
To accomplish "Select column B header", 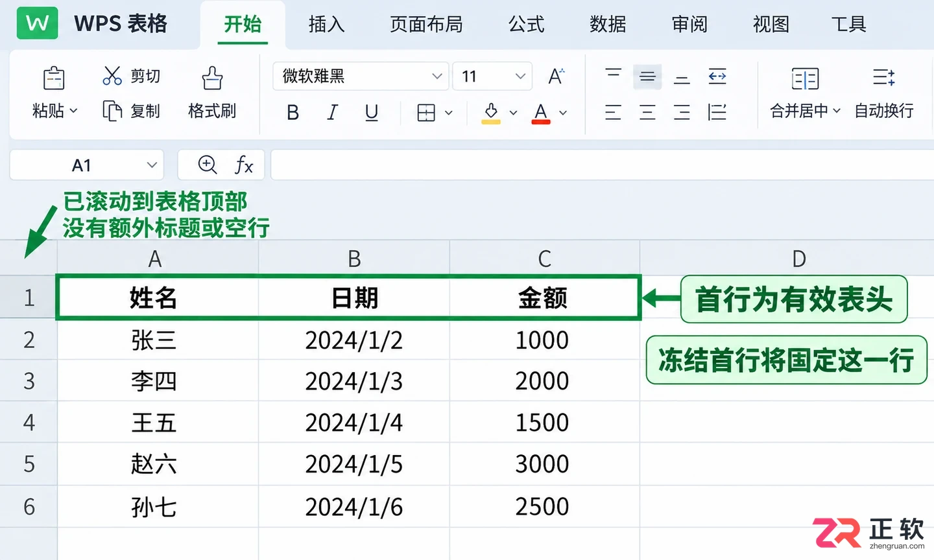I will 354,259.
